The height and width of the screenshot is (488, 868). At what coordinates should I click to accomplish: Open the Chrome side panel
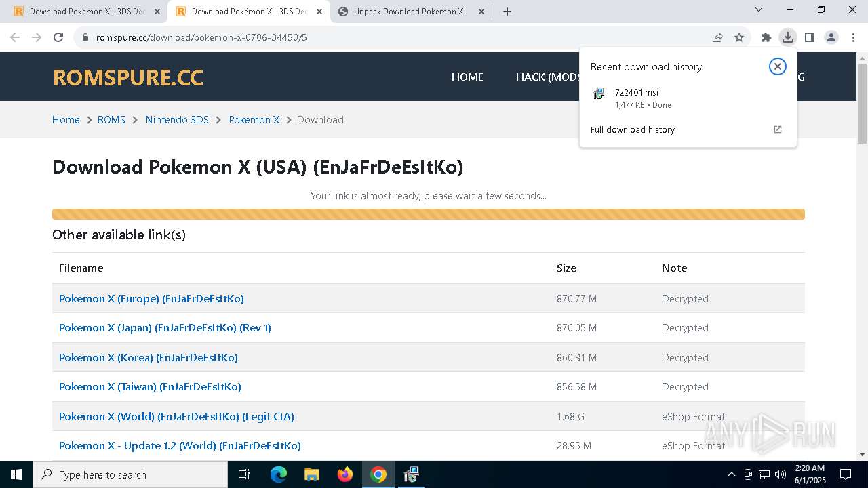point(809,37)
